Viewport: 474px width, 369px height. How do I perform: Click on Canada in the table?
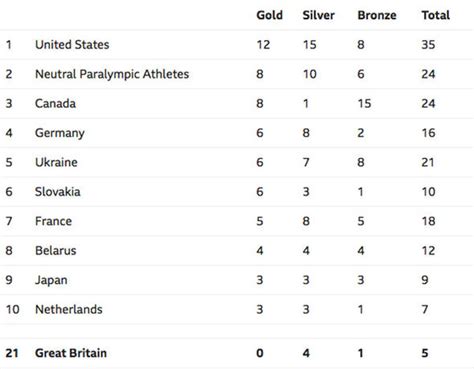55,104
